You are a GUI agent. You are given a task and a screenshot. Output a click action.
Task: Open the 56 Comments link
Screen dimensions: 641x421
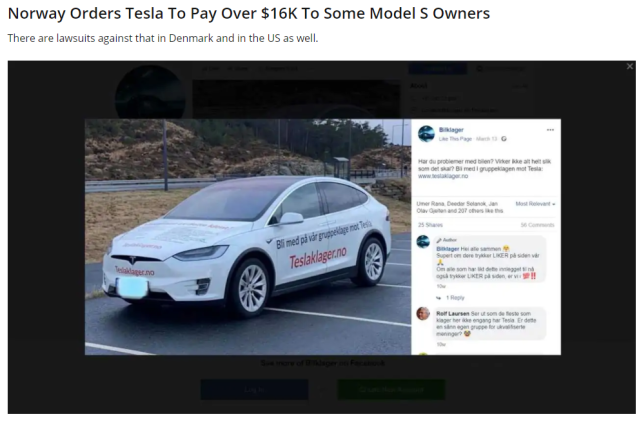[x=537, y=225]
